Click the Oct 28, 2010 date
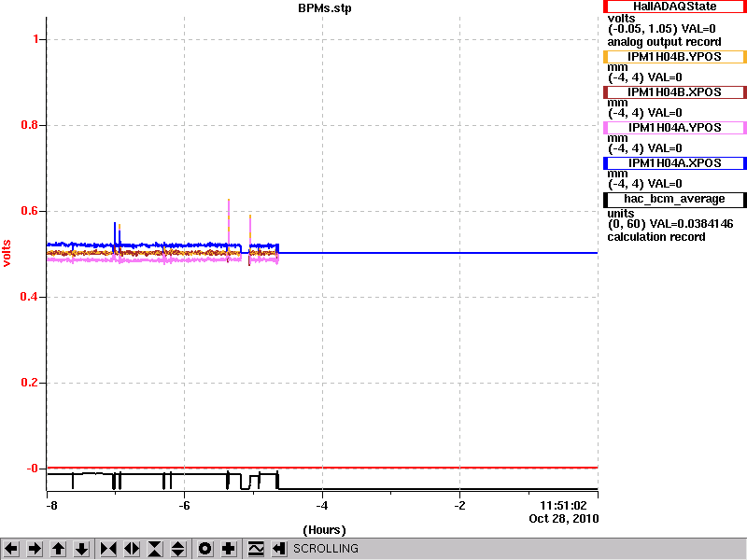The height and width of the screenshot is (560, 747). click(x=564, y=519)
